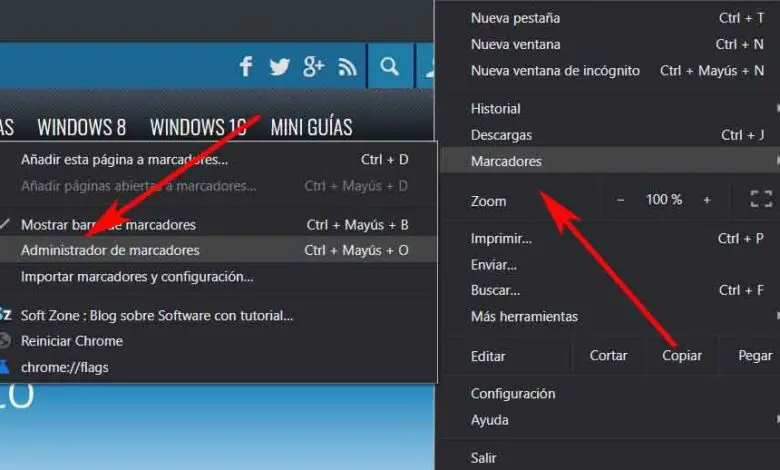This screenshot has width=780, height=470.
Task: Open the MINI GUÍAS navigation link
Action: pos(311,127)
